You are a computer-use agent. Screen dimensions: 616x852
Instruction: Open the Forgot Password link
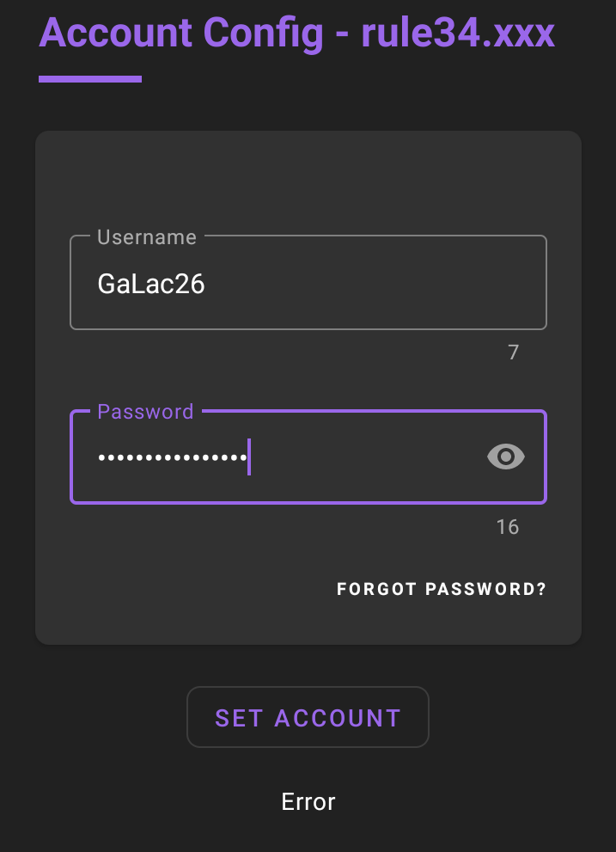click(441, 589)
